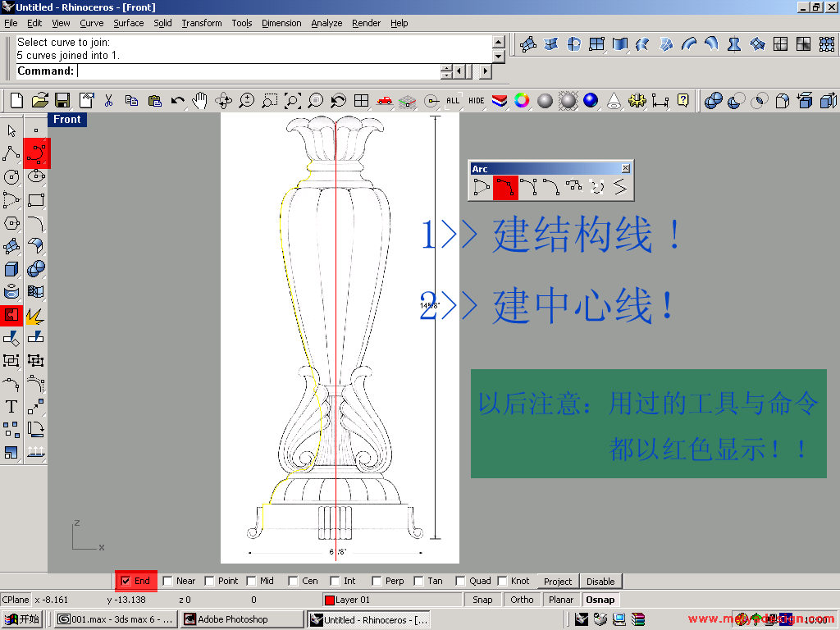Select the Box solid tool
The image size is (840, 630).
(x=11, y=269)
